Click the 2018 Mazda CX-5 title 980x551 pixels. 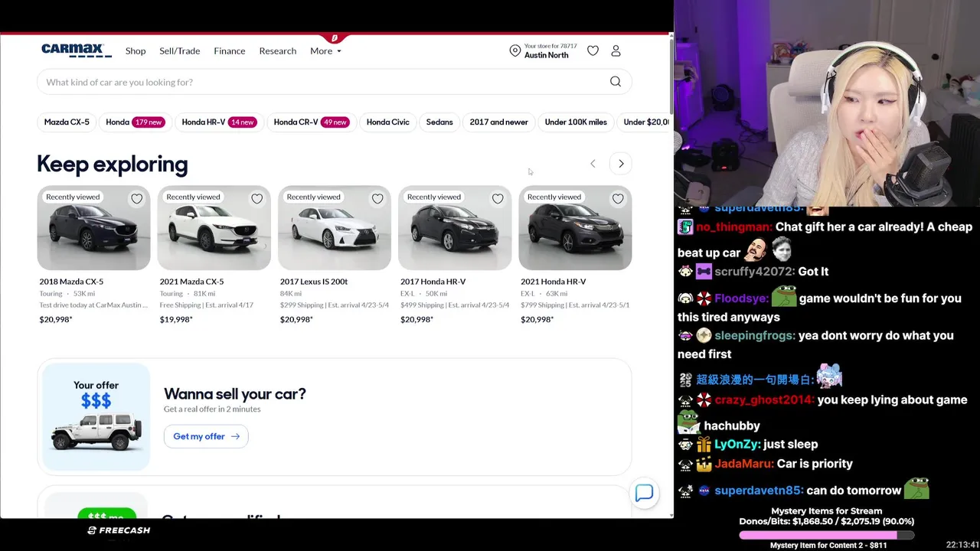[x=71, y=282]
